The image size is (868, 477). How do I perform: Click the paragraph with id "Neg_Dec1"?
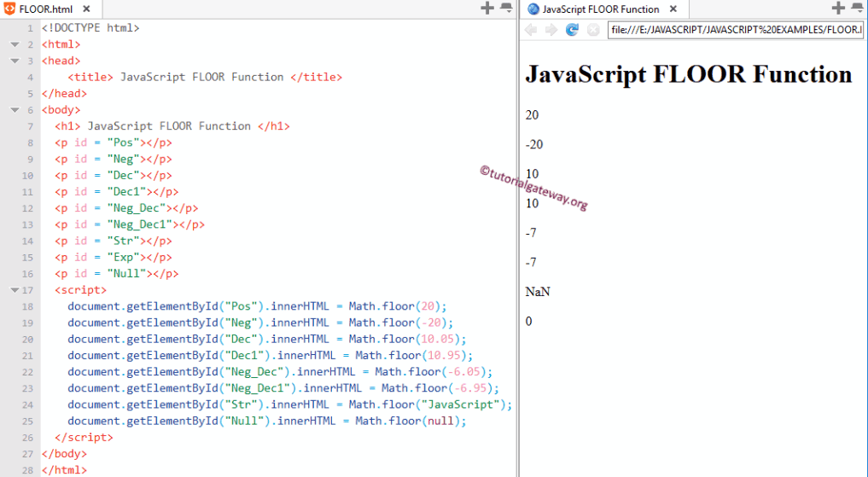pyautogui.click(x=130, y=224)
